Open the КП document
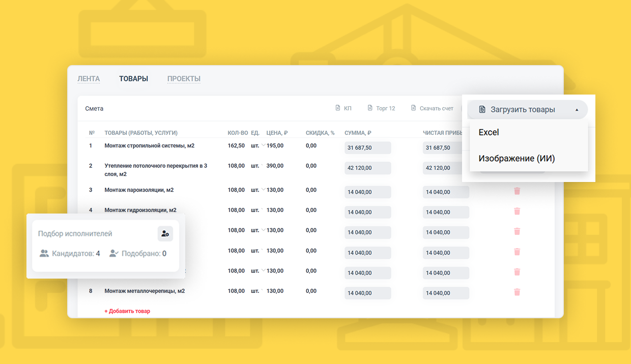The height and width of the screenshot is (364, 631). coord(343,108)
